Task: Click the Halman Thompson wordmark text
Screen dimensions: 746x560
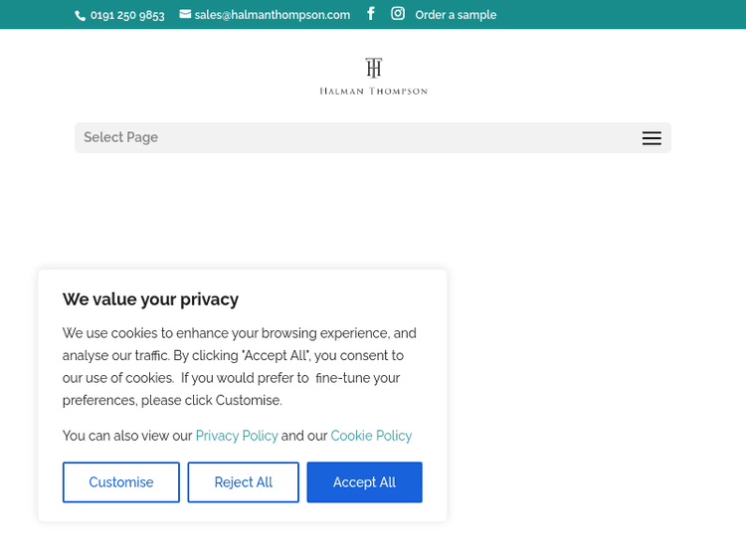Action: coord(373,91)
